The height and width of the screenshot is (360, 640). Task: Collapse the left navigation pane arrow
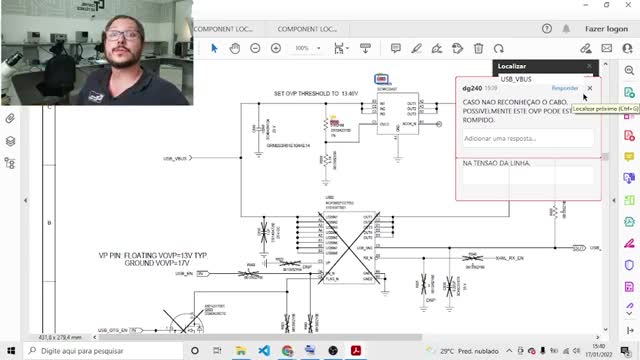[x=26, y=200]
